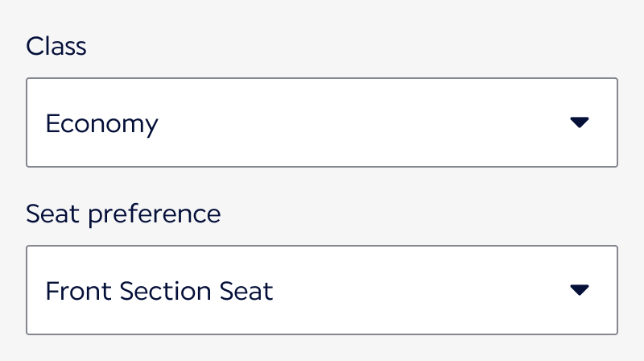This screenshot has height=361, width=644.
Task: Show seat choices via the down triangle
Action: (x=580, y=290)
